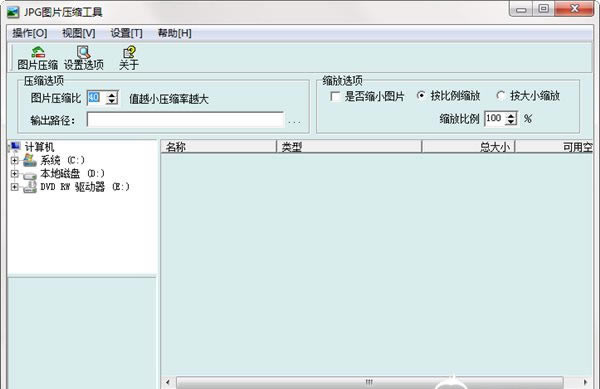The height and width of the screenshot is (389, 600).
Task: Browse output path with the ... button
Action: click(x=294, y=122)
